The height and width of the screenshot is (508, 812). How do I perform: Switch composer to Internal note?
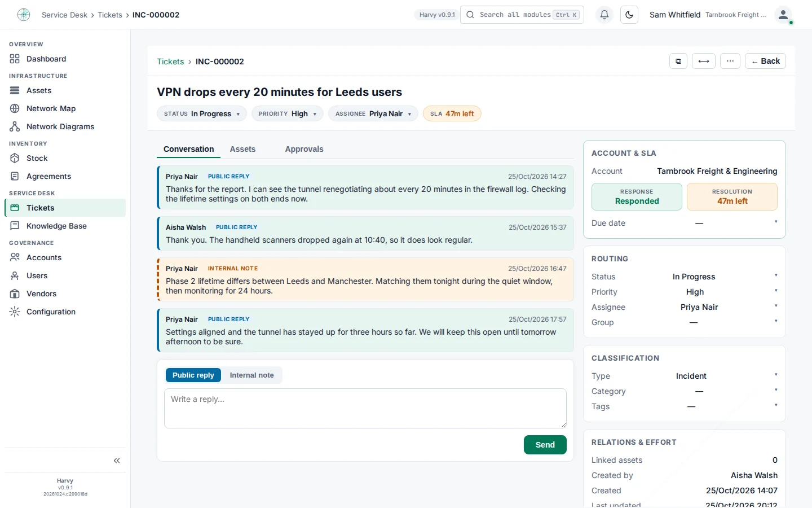[x=251, y=375]
